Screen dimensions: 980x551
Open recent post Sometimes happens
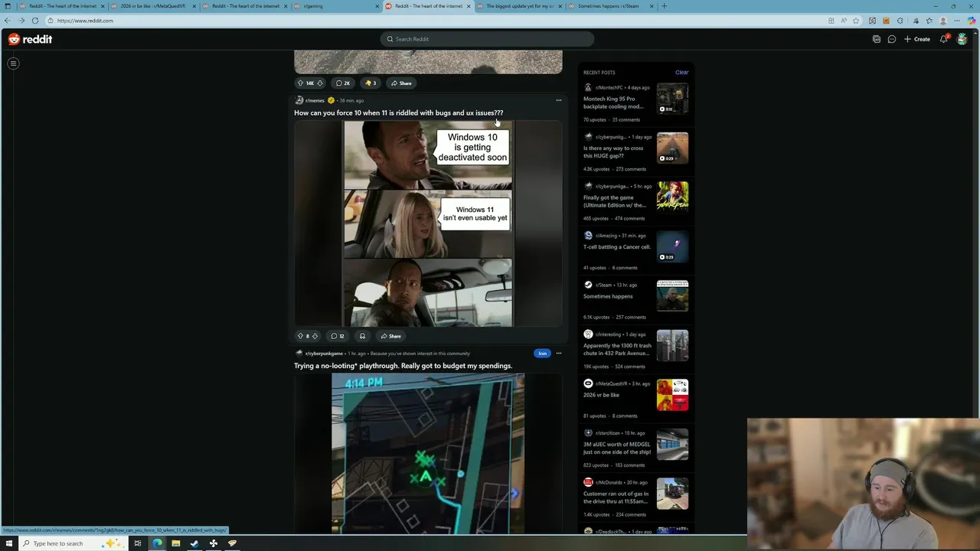[608, 296]
